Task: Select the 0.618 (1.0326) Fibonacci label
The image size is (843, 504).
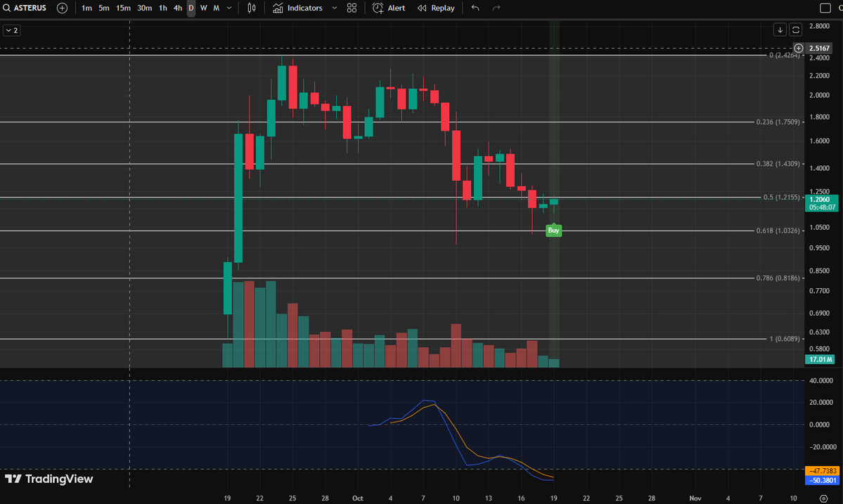Action: (x=778, y=231)
